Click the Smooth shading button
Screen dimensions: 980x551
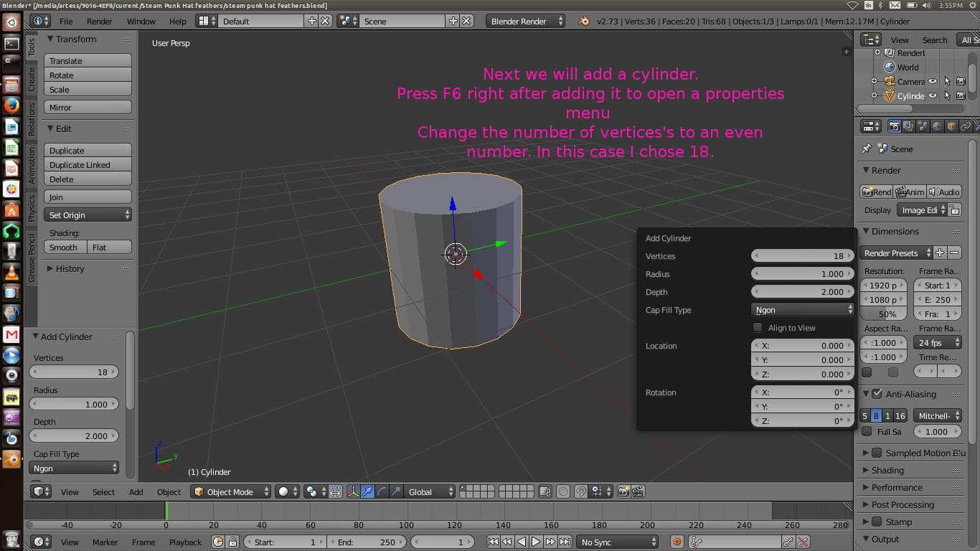tap(64, 247)
